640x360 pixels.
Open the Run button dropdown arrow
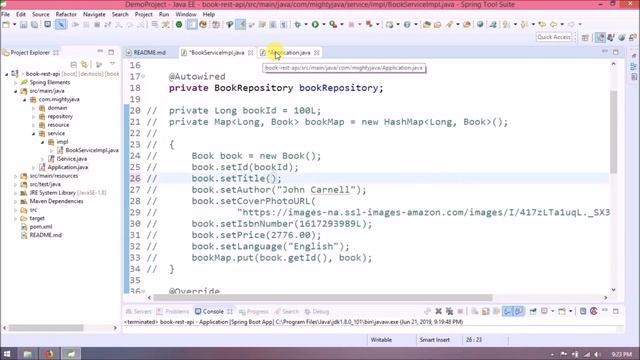[324, 24]
